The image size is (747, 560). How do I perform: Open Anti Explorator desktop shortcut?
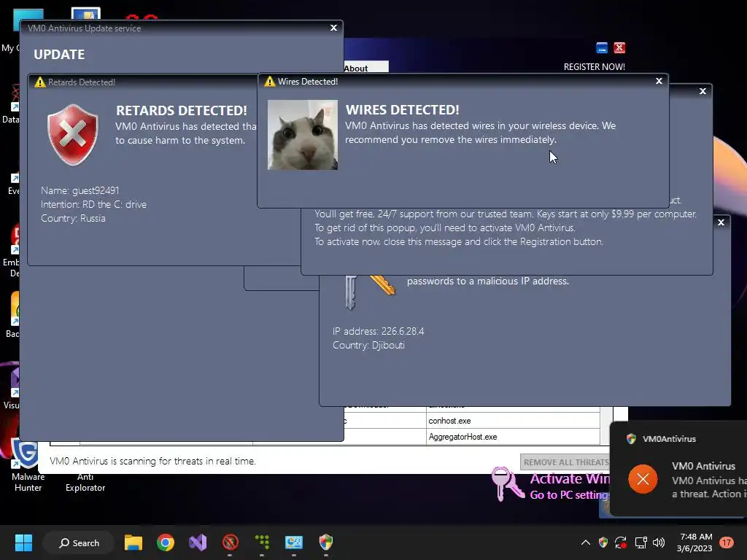tap(85, 482)
